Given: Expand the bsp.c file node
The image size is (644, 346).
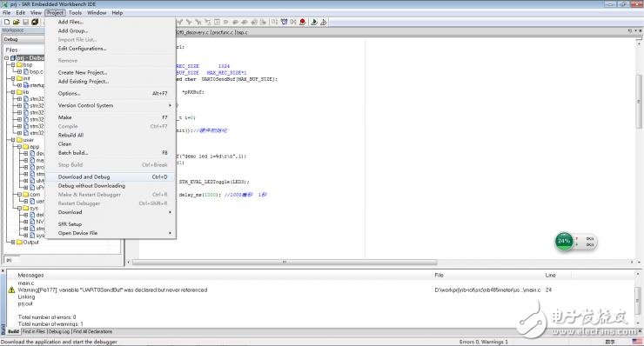Looking at the screenshot, I should point(20,71).
